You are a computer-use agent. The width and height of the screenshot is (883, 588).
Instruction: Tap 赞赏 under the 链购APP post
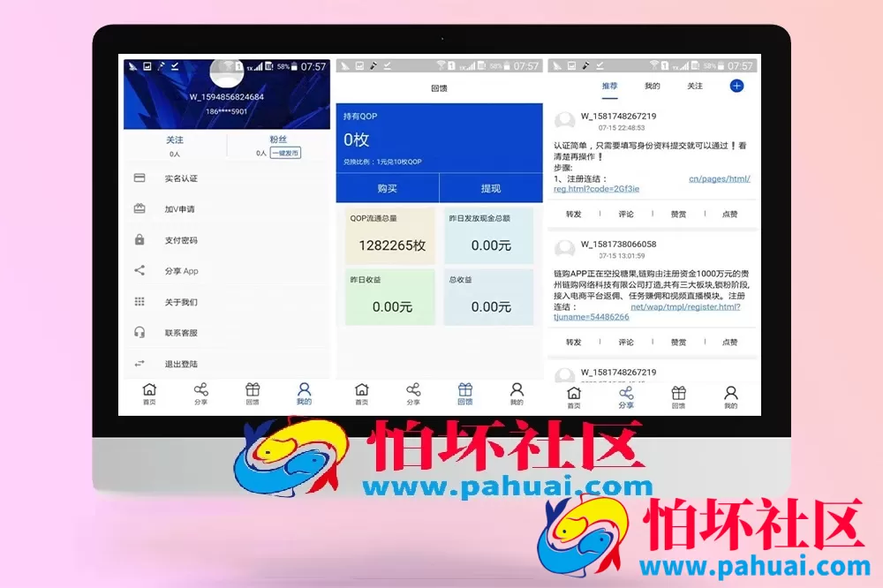[678, 342]
